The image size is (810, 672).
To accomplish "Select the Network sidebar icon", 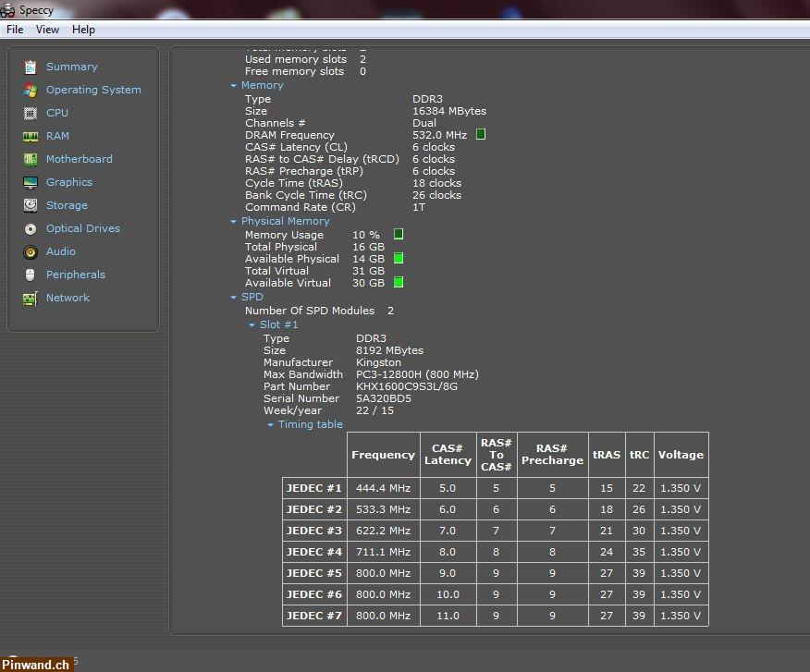I will click(31, 298).
